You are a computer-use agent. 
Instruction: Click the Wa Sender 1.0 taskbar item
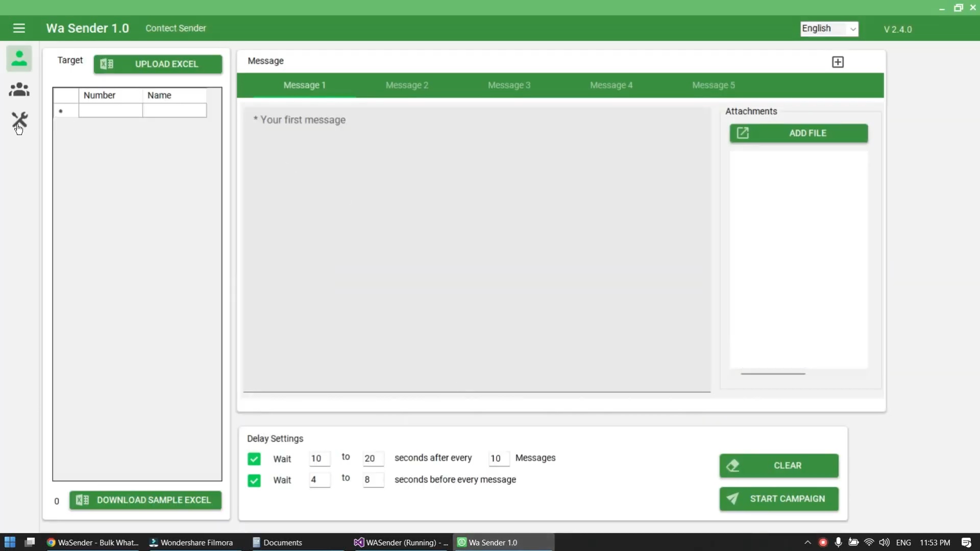(504, 542)
